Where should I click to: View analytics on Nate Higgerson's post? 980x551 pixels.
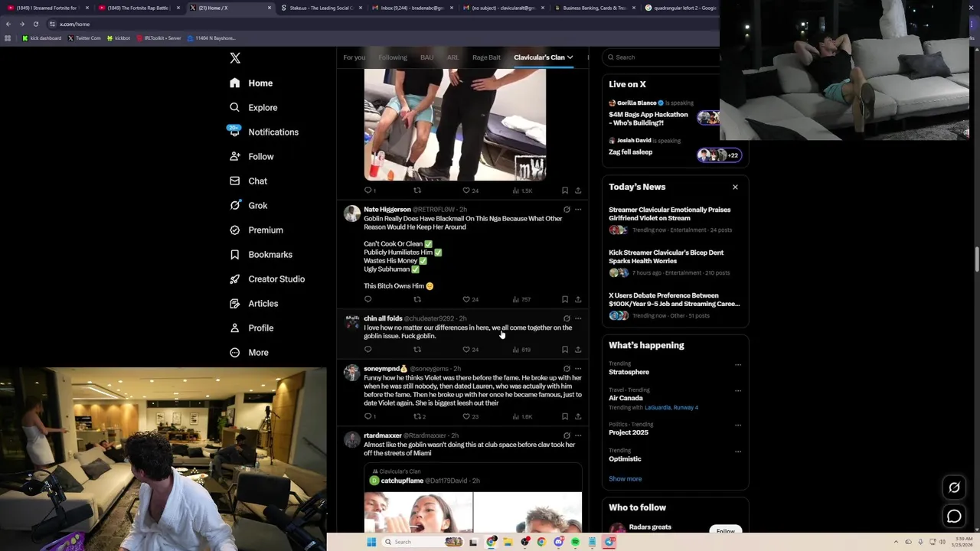(521, 299)
